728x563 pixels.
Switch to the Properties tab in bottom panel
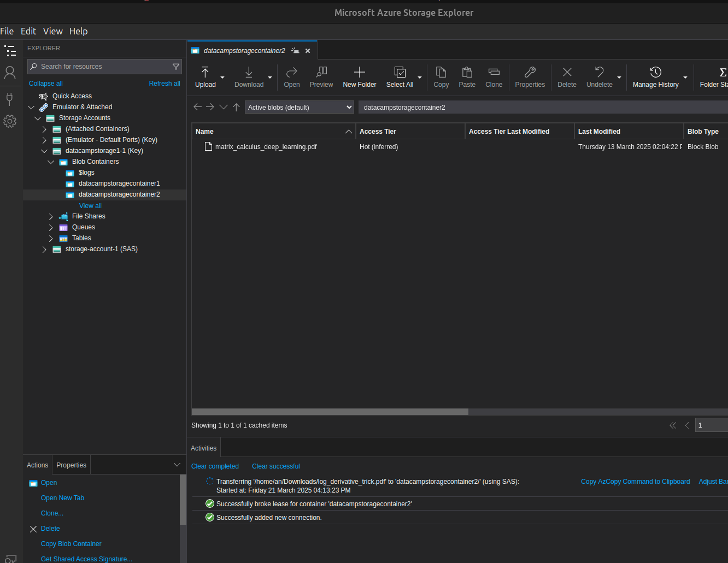(72, 465)
